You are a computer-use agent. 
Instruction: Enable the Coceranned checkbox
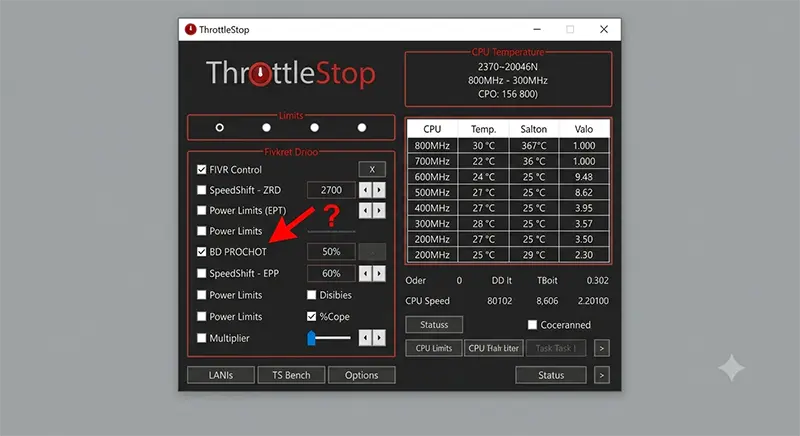(532, 324)
